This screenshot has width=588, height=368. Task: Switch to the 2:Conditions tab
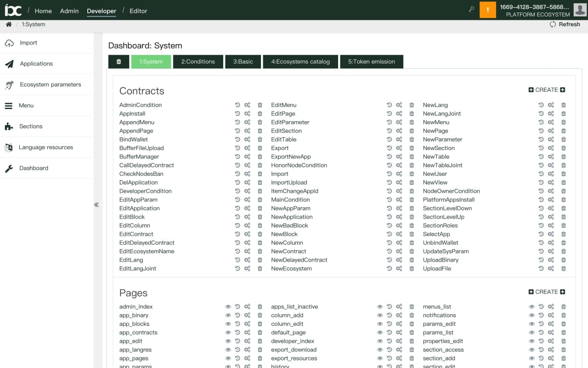click(198, 61)
